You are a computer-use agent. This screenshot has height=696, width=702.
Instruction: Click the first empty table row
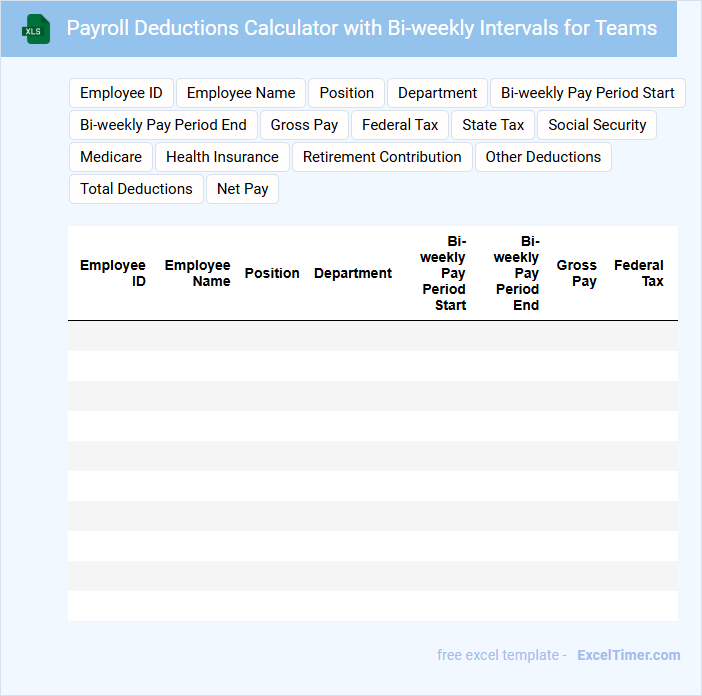(372, 336)
